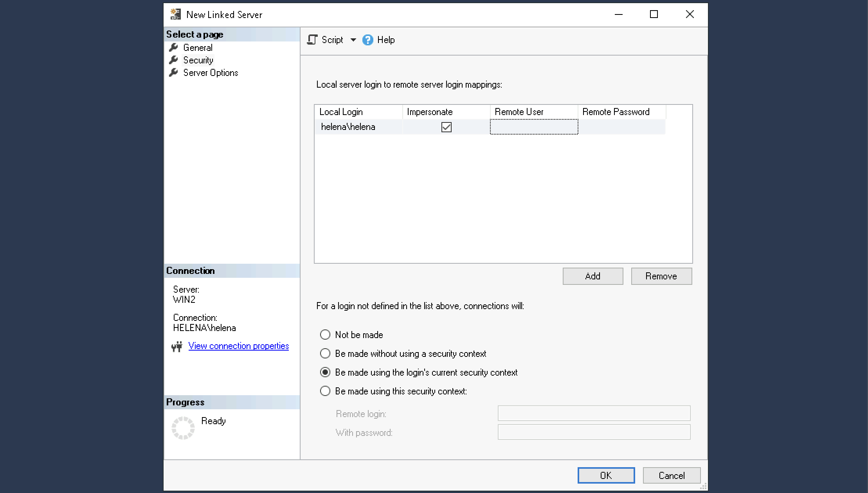Uncheck Impersonate for helena\helena
868x493 pixels.
coord(446,127)
